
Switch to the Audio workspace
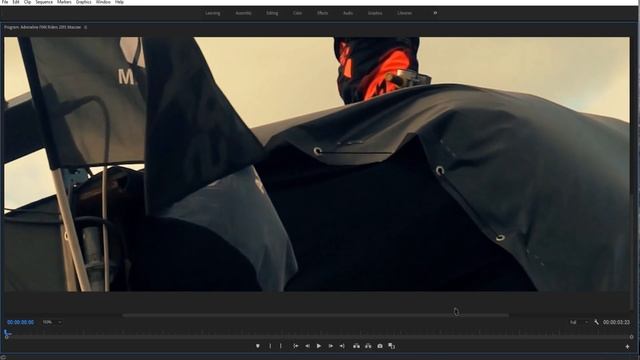tap(348, 13)
